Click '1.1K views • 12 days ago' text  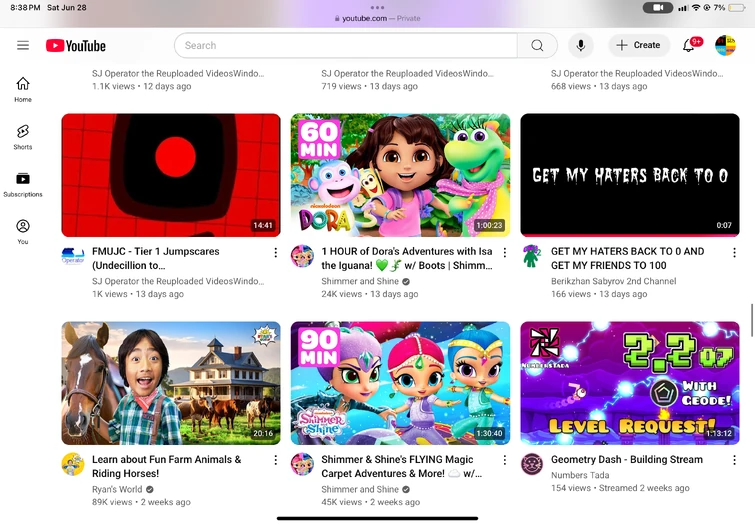[x=142, y=86]
